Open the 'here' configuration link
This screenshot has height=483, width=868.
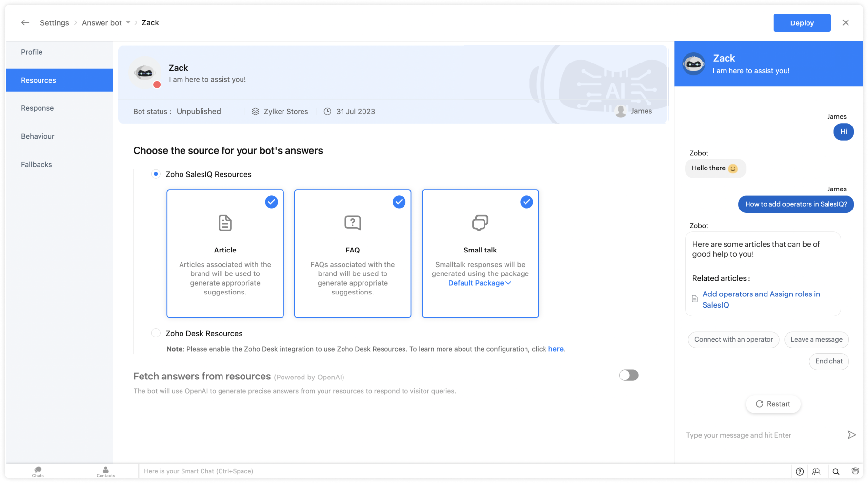click(x=556, y=349)
